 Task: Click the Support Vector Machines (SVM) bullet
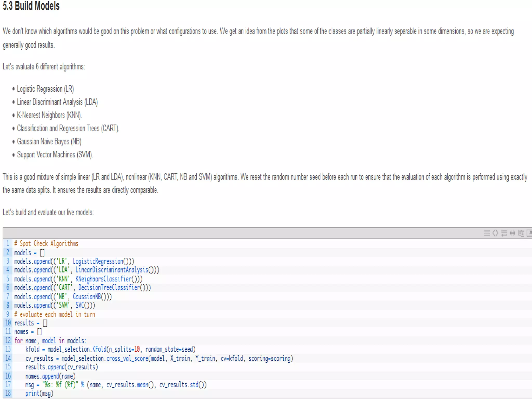click(x=55, y=155)
